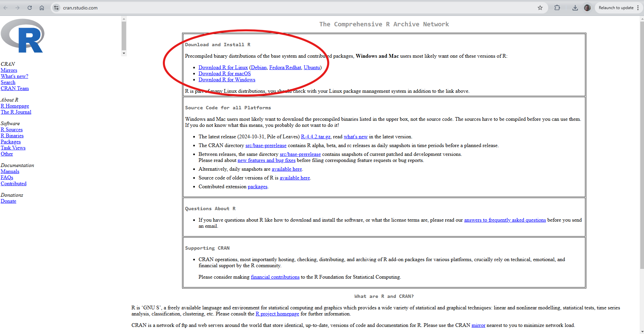644x334 pixels.
Task: Open src/base-prerelease link in Between releases line
Action: click(x=300, y=154)
